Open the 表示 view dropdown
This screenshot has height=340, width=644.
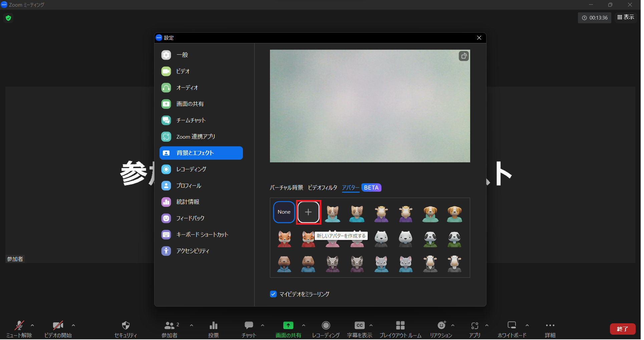pyautogui.click(x=626, y=17)
